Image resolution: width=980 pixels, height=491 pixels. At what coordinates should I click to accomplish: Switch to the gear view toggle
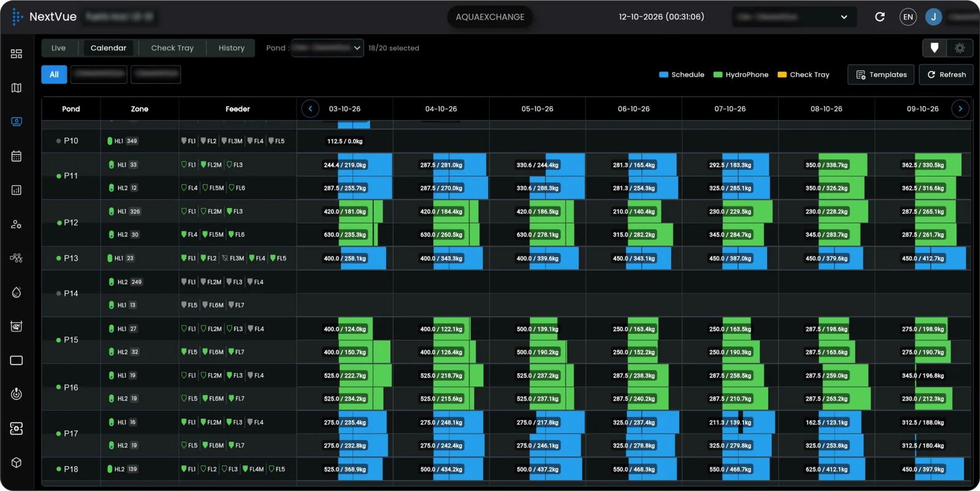click(960, 48)
